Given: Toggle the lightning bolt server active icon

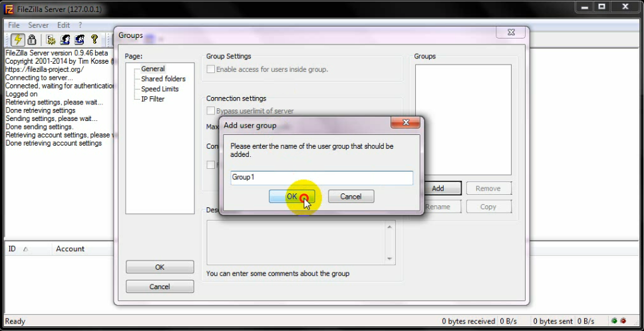Looking at the screenshot, I should tap(17, 39).
